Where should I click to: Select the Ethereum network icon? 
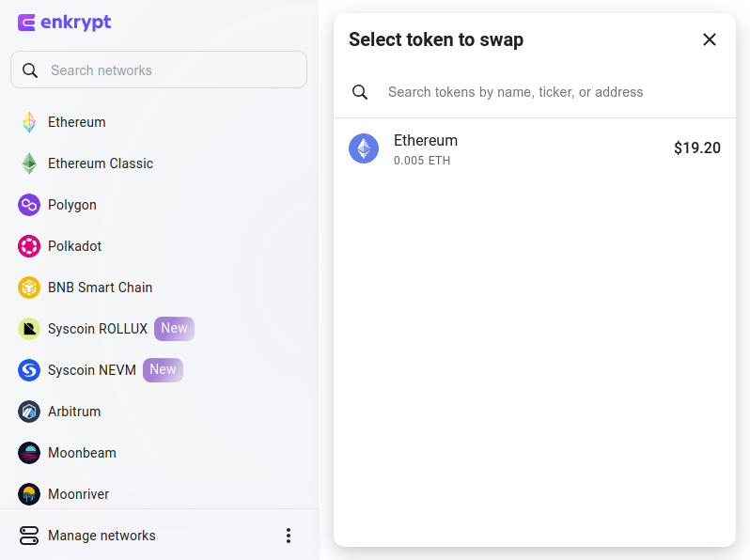(29, 122)
